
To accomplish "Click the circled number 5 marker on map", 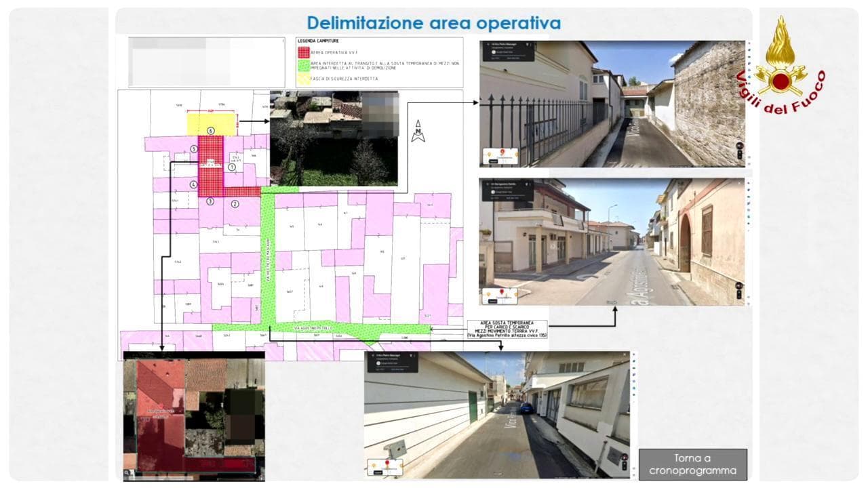I will (194, 148).
